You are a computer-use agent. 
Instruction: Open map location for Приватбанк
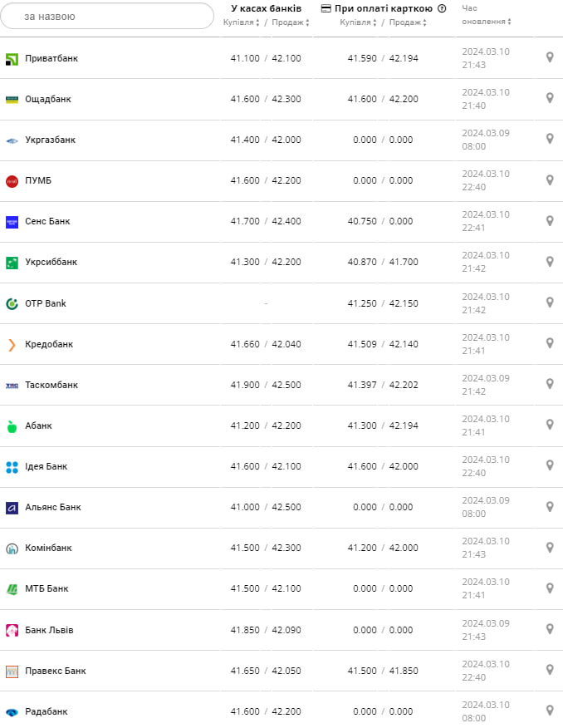click(x=549, y=57)
